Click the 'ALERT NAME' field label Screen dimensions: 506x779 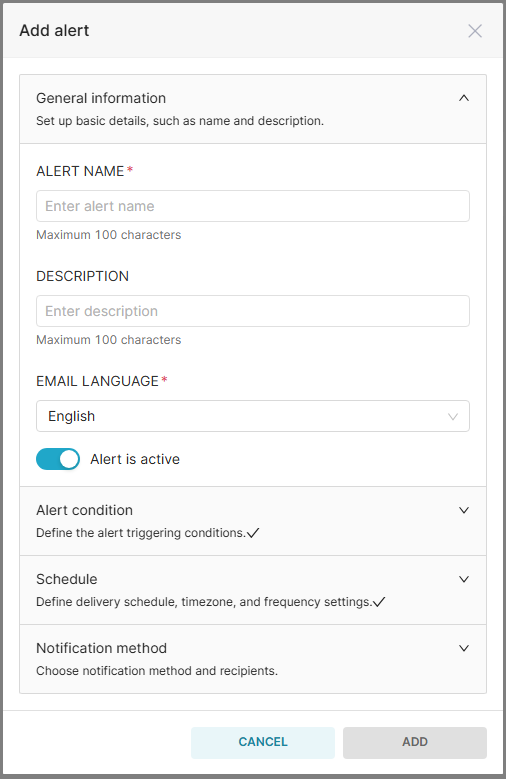80,171
